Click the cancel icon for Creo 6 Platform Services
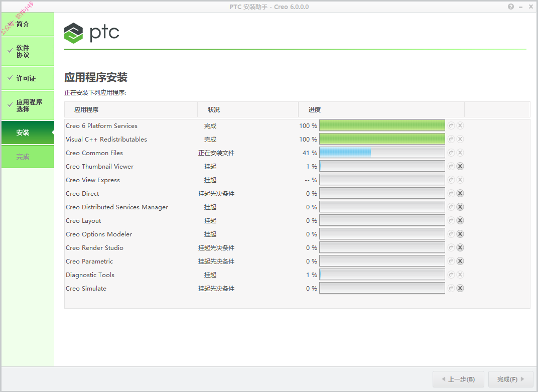 pyautogui.click(x=460, y=125)
